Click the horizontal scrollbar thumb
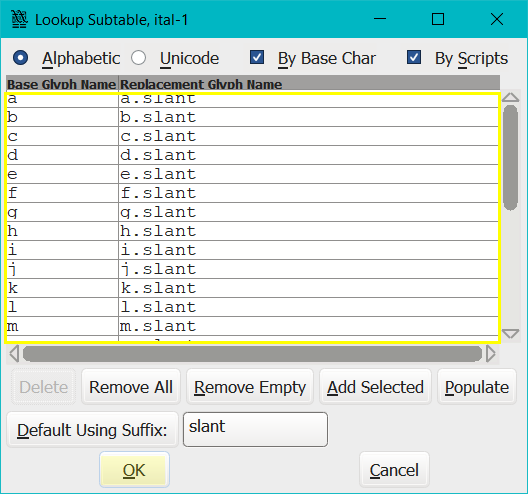 coord(252,354)
